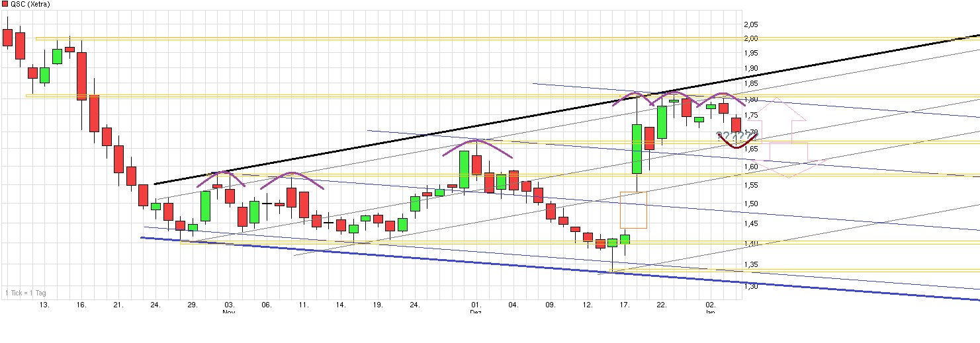Click the 09. date axis label
Image resolution: width=980 pixels, height=343 pixels.
[550, 305]
